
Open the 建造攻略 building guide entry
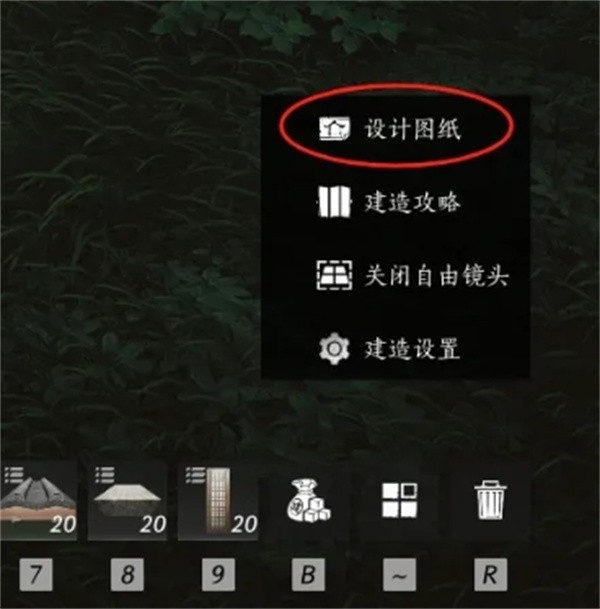tap(390, 202)
